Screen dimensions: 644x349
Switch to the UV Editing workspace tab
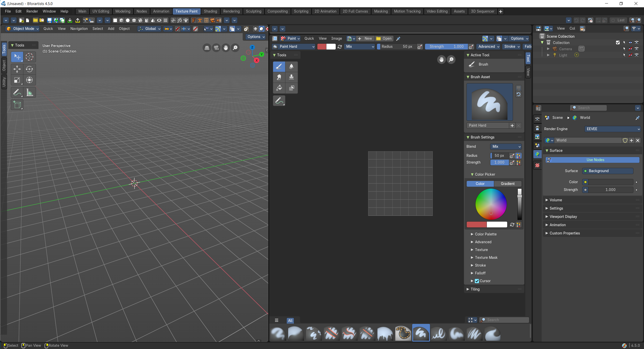[101, 11]
